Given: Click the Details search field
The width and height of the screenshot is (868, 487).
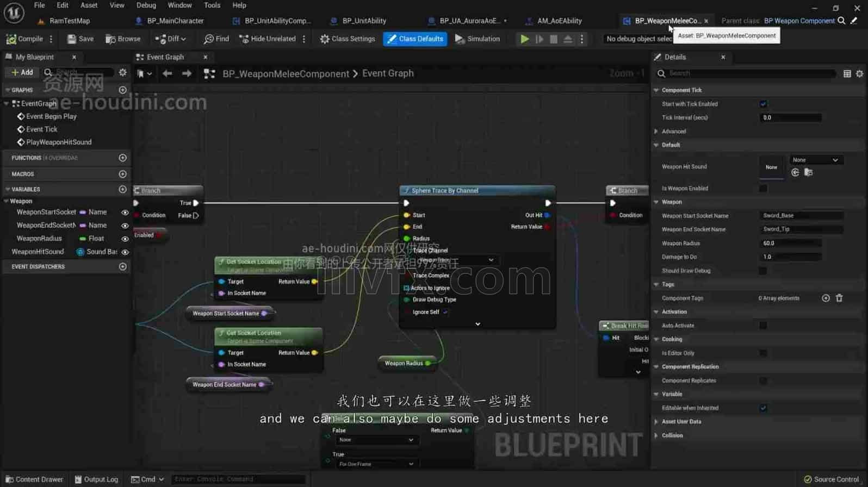Looking at the screenshot, I should pyautogui.click(x=746, y=73).
